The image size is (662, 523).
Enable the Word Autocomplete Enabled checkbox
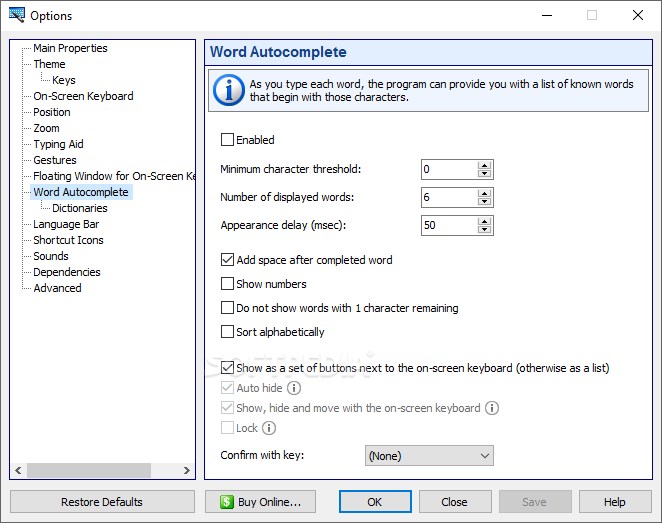(x=227, y=140)
